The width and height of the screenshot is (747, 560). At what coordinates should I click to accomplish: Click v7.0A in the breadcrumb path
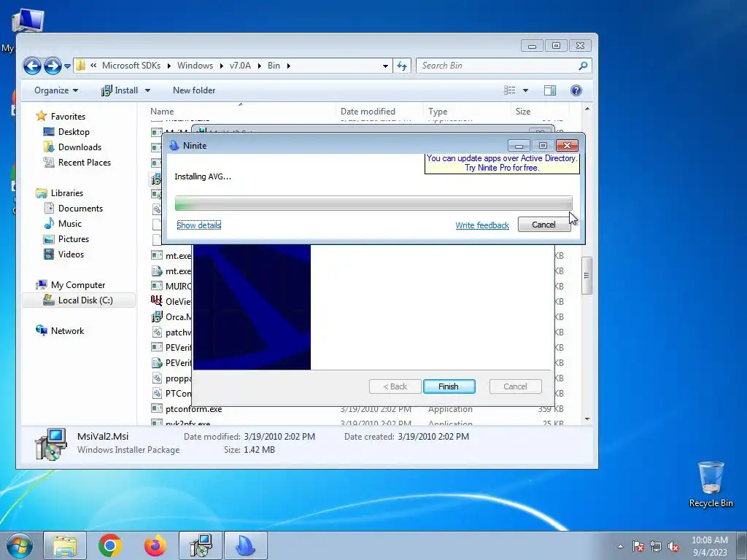tap(240, 66)
